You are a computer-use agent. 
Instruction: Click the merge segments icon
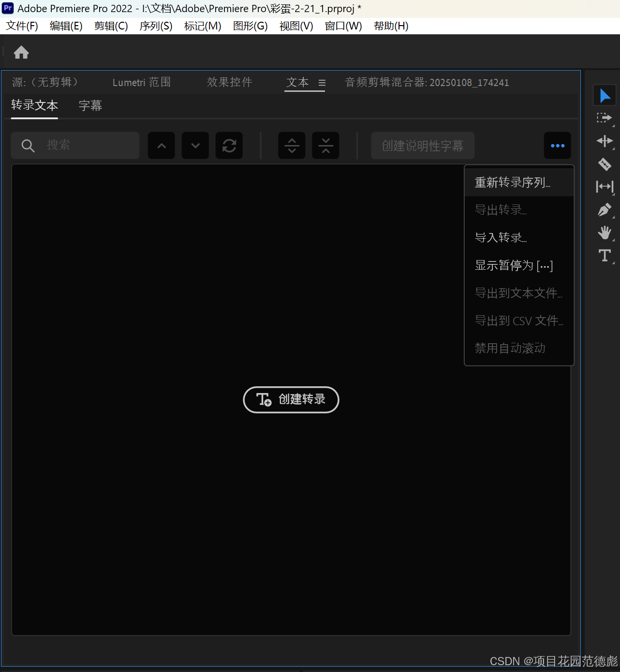point(325,146)
